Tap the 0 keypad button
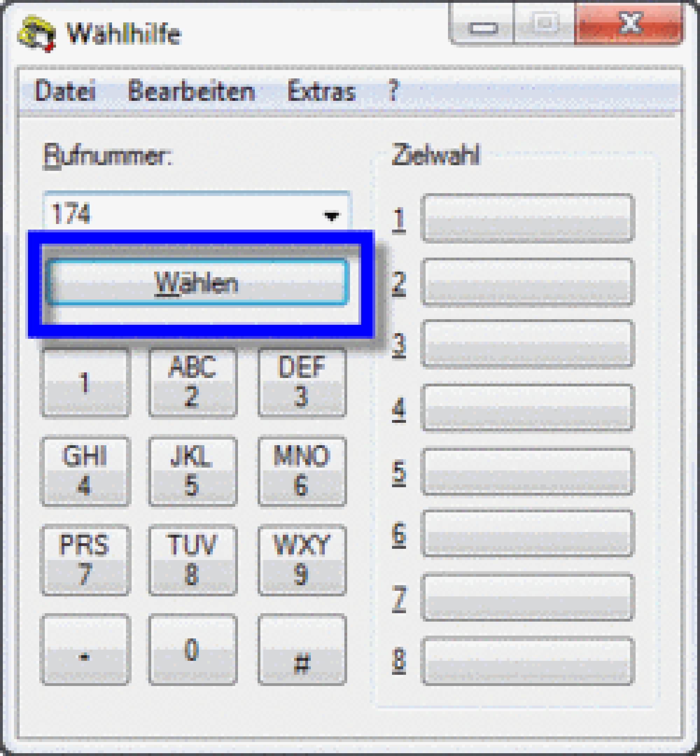700x756 pixels. [192, 650]
